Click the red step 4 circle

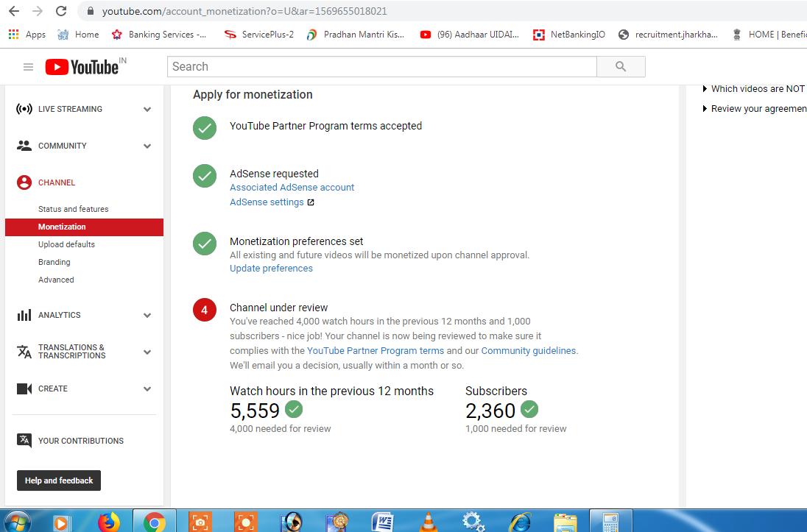click(204, 310)
